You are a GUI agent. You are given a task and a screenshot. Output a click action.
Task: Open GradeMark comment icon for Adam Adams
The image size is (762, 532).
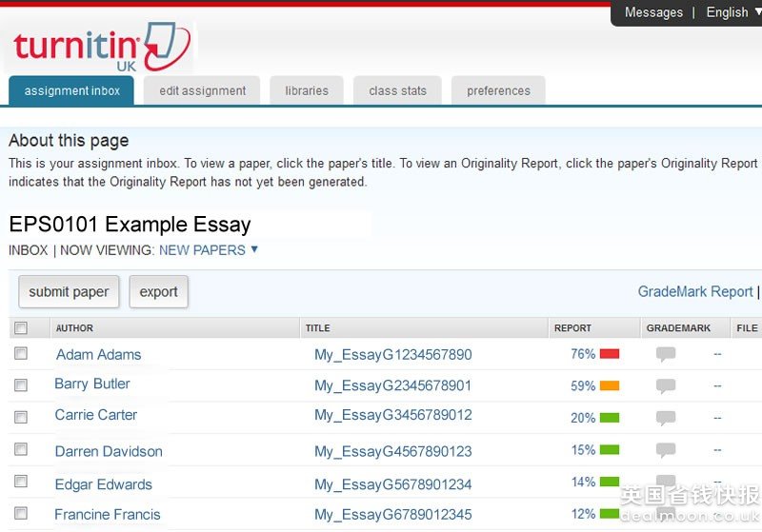pos(665,354)
